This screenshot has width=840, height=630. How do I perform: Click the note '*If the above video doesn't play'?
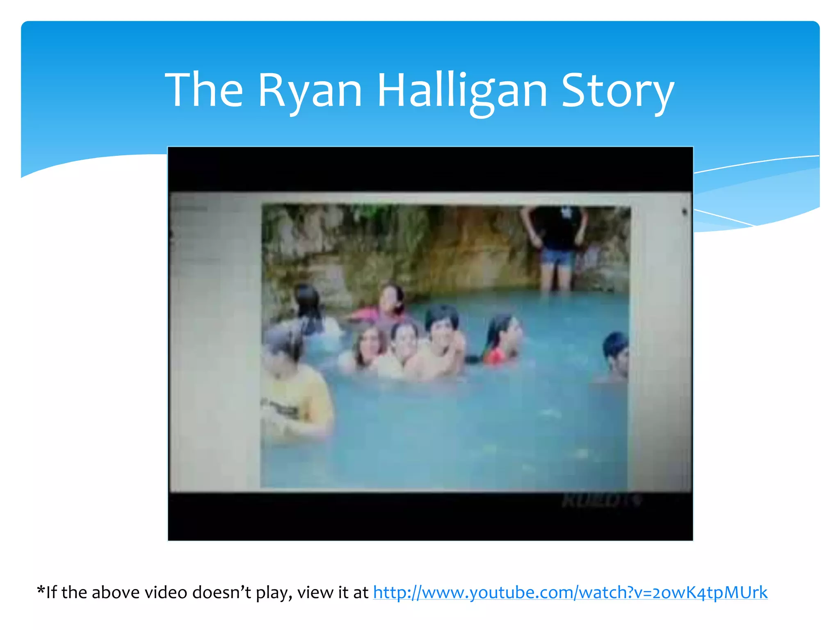tap(164, 593)
